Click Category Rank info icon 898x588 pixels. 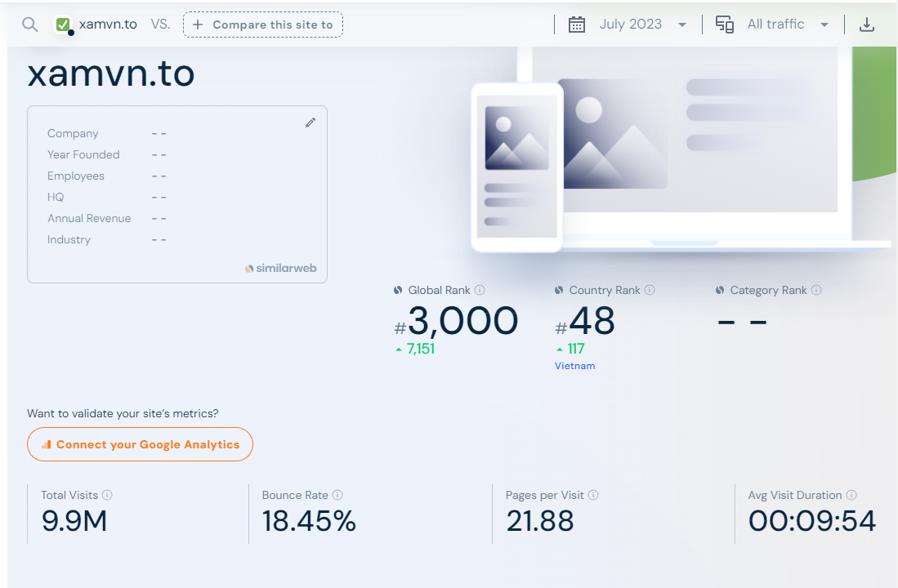(816, 290)
